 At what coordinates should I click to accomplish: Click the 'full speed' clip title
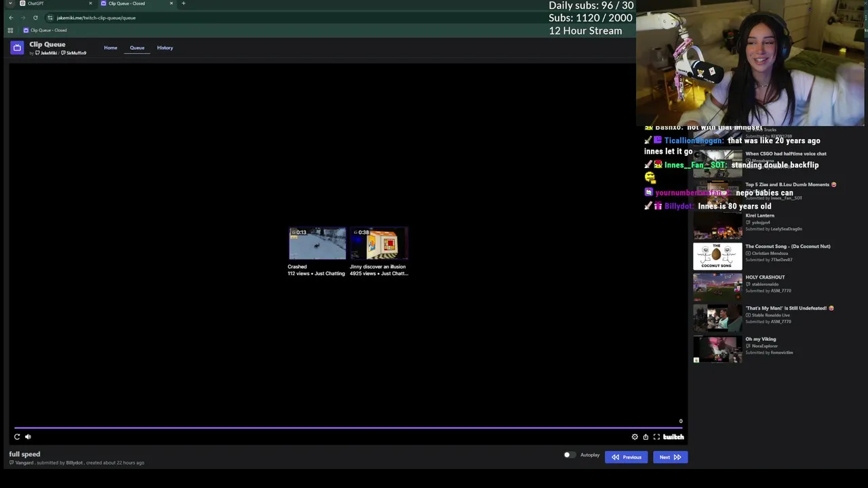point(24,454)
